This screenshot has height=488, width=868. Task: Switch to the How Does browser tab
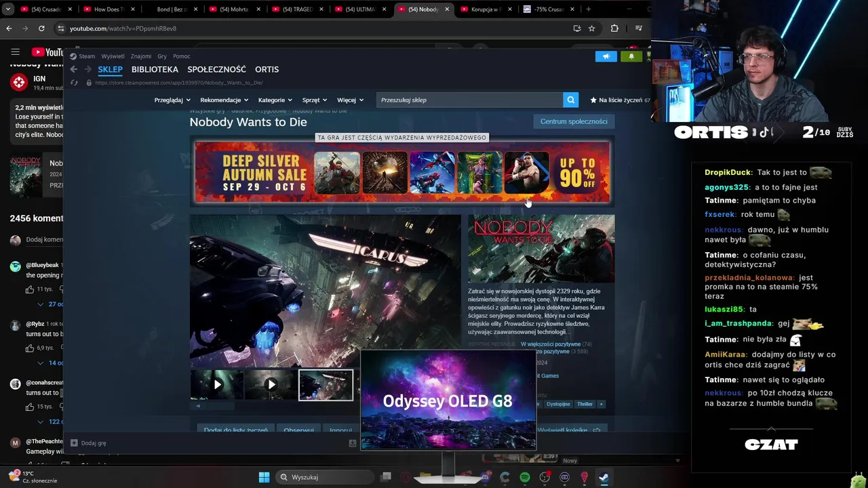point(109,9)
